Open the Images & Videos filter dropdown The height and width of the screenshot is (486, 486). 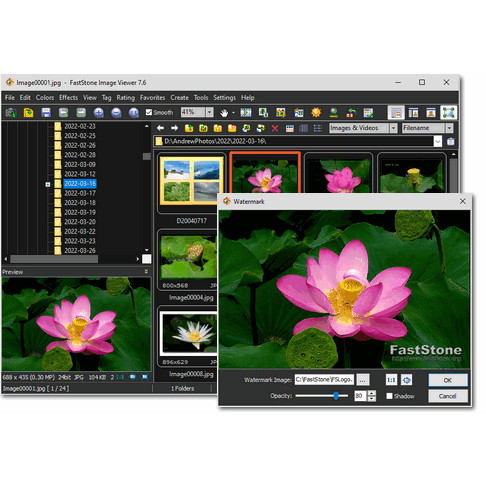(x=393, y=128)
